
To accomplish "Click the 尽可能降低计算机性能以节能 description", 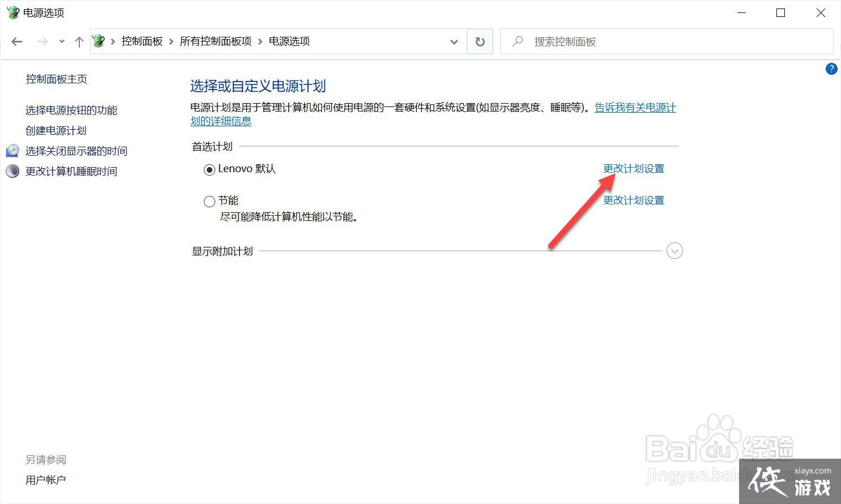I will (x=289, y=216).
